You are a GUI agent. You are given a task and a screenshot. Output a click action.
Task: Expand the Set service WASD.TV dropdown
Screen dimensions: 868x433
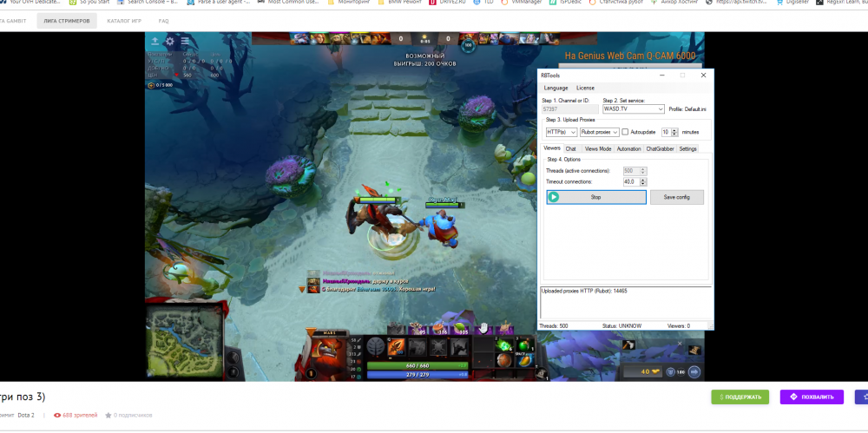[661, 109]
